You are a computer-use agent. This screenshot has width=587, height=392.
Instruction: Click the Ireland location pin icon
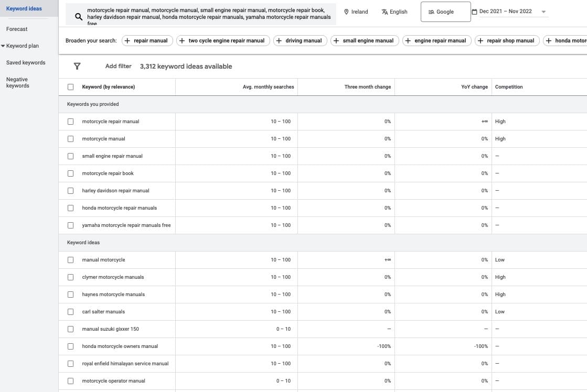[x=346, y=11]
